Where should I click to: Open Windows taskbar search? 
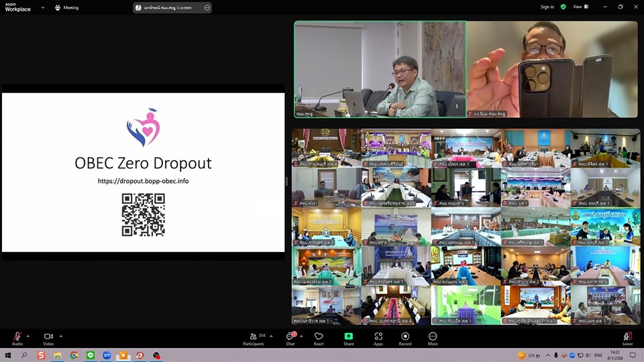click(x=24, y=355)
